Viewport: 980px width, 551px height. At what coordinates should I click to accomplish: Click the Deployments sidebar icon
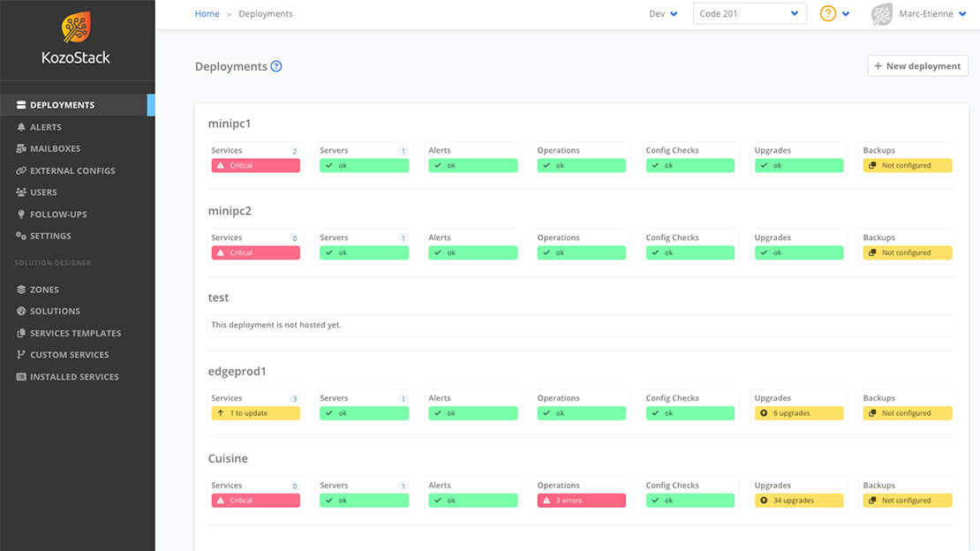[21, 105]
